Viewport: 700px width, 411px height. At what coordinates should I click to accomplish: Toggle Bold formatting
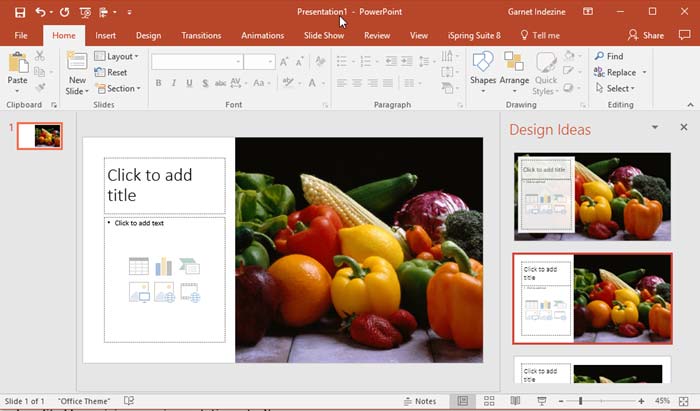[x=160, y=84]
